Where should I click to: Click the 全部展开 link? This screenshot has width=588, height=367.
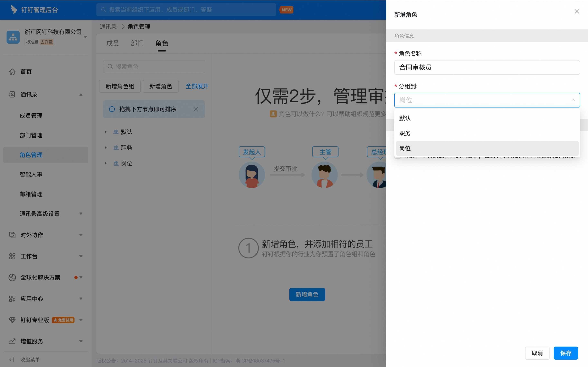[x=197, y=86]
